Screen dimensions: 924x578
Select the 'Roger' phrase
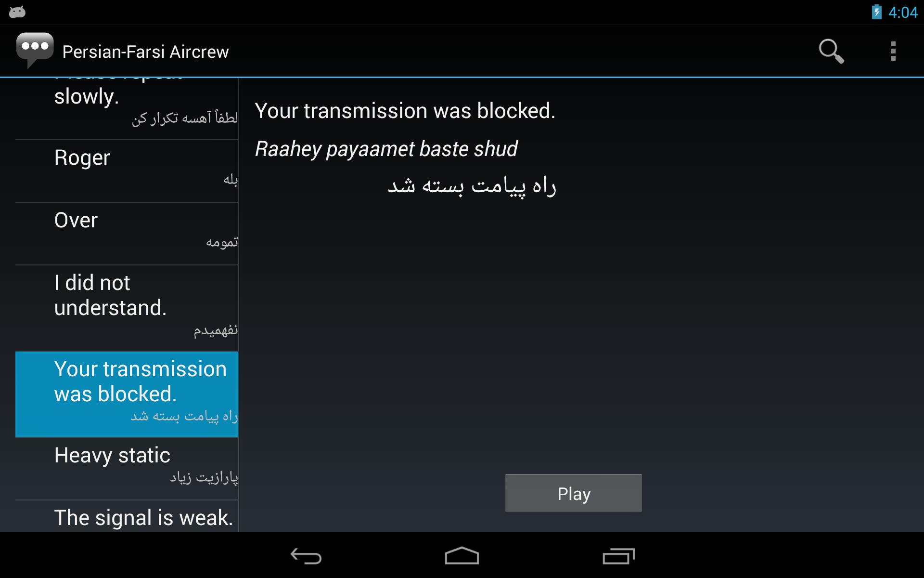(127, 171)
